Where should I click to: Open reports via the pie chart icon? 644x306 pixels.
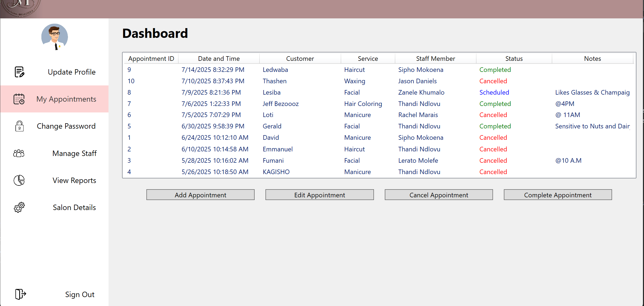[x=19, y=180]
